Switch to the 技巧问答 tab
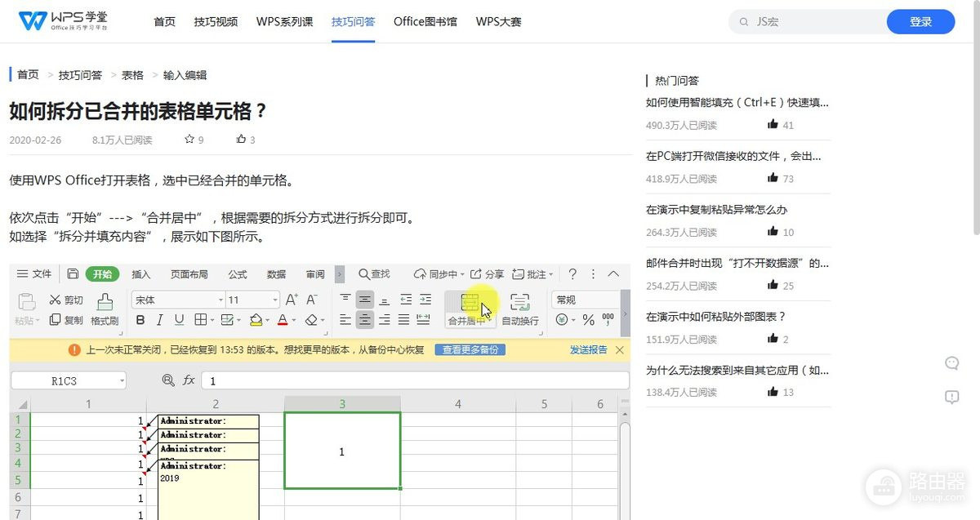The height and width of the screenshot is (520, 980). tap(353, 22)
